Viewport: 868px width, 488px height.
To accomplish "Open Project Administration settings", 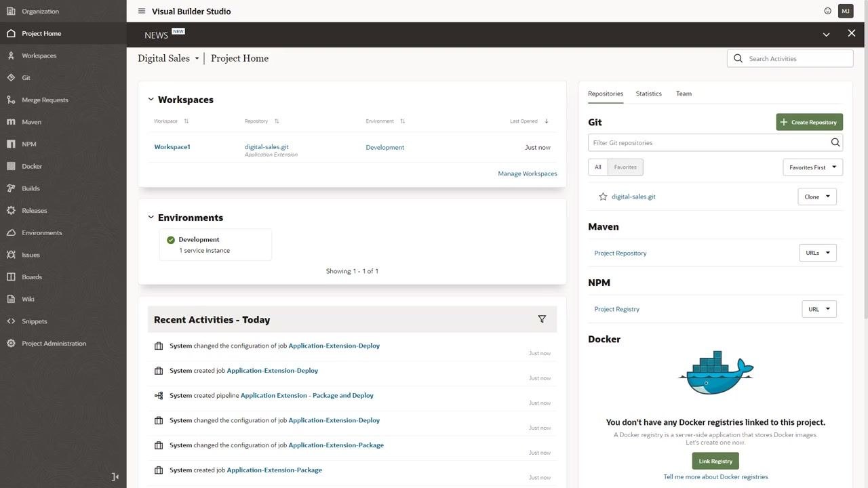I will tap(54, 344).
